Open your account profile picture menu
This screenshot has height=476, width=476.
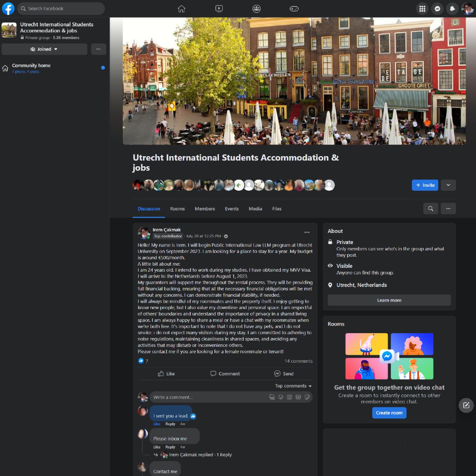tap(468, 9)
